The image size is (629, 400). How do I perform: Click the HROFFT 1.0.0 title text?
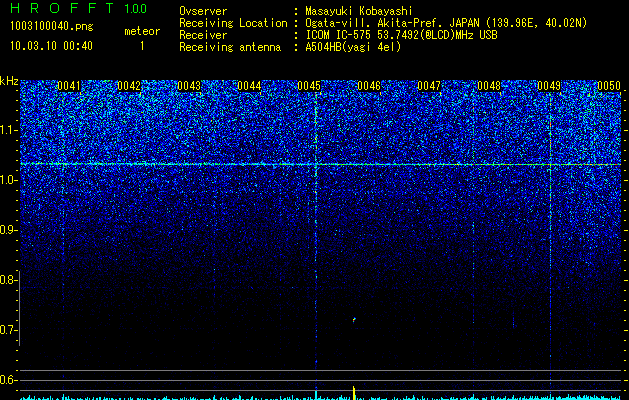click(78, 8)
